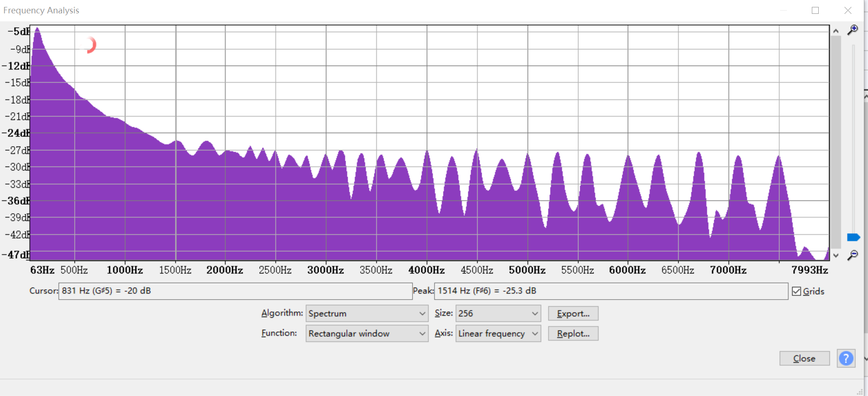This screenshot has width=868, height=396.
Task: Click the Frequency Analysis title bar text
Action: point(41,10)
